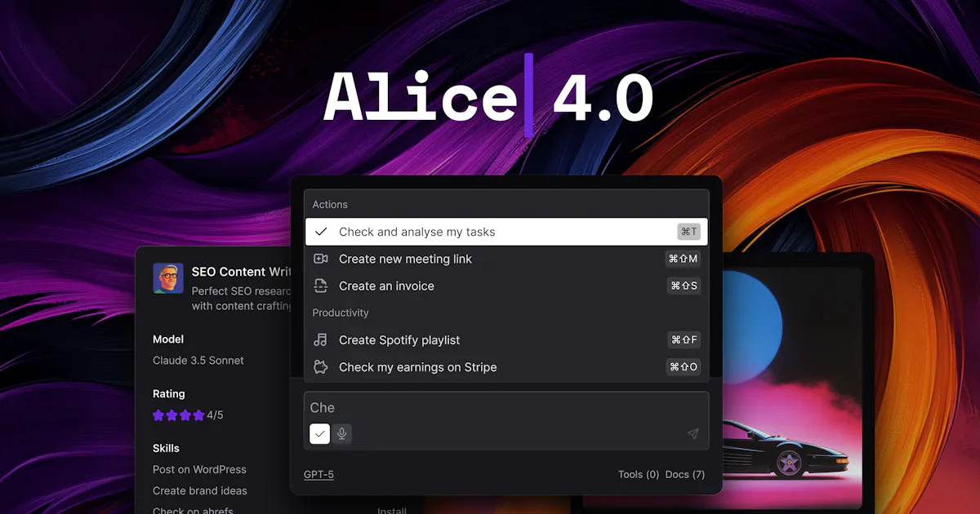Choose Check my earnings on Stripe

(506, 367)
